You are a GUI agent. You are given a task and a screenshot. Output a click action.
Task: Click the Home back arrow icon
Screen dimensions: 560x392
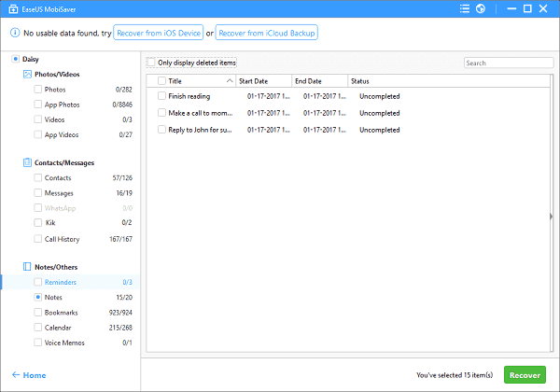14,375
